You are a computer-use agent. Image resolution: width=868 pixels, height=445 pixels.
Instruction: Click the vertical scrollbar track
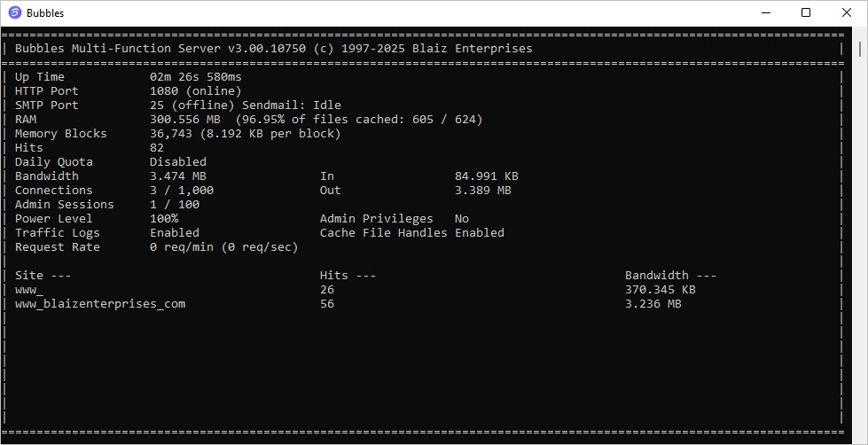(x=860, y=266)
